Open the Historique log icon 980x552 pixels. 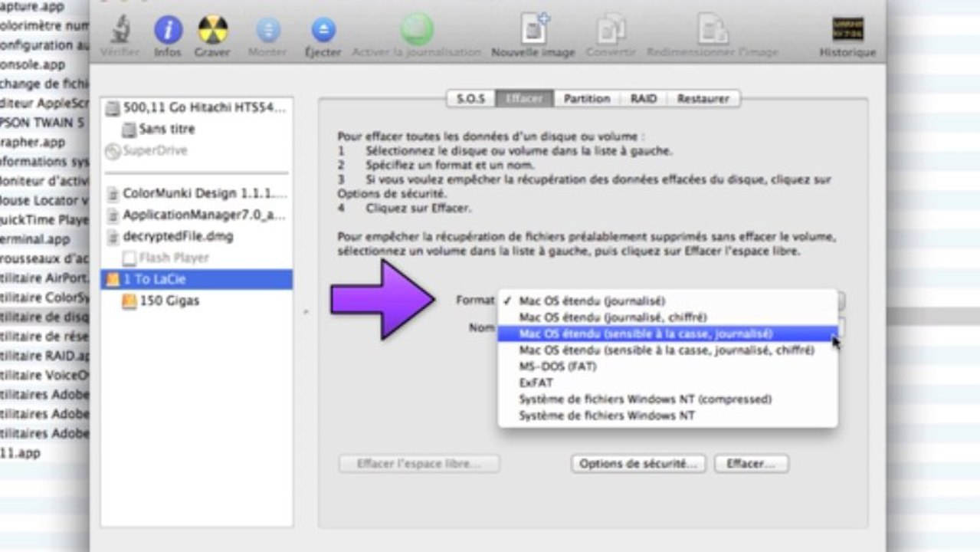pos(847,31)
